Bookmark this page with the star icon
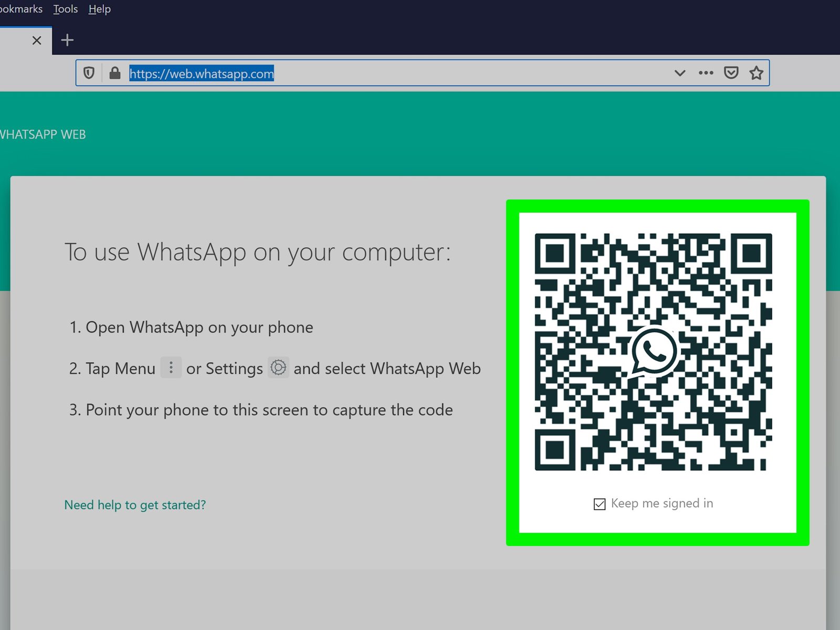 (x=756, y=73)
